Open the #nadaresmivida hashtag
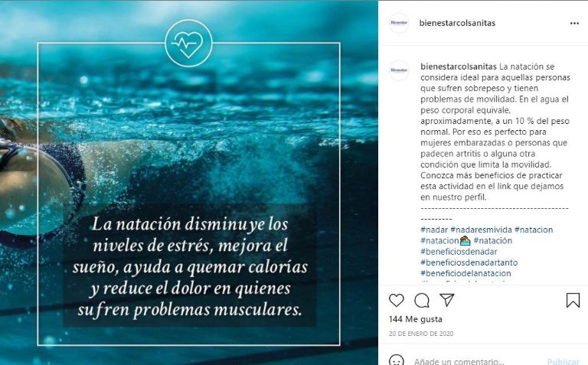The image size is (588, 365). click(x=481, y=230)
